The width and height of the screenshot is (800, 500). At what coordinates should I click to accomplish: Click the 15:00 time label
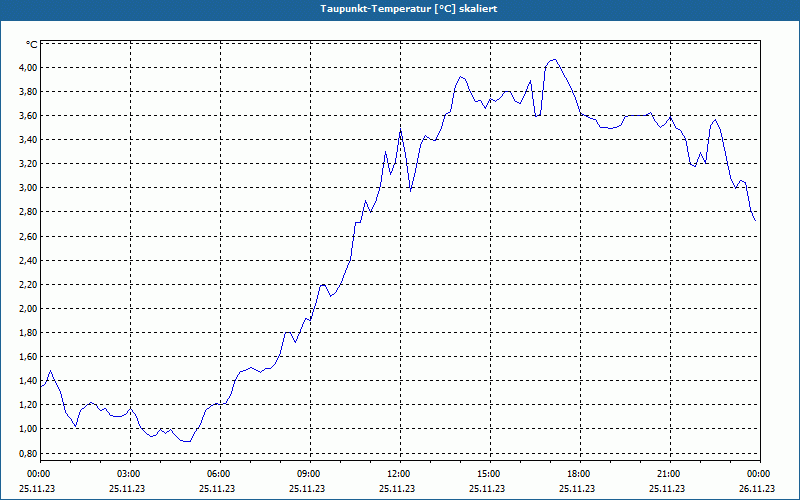point(490,474)
